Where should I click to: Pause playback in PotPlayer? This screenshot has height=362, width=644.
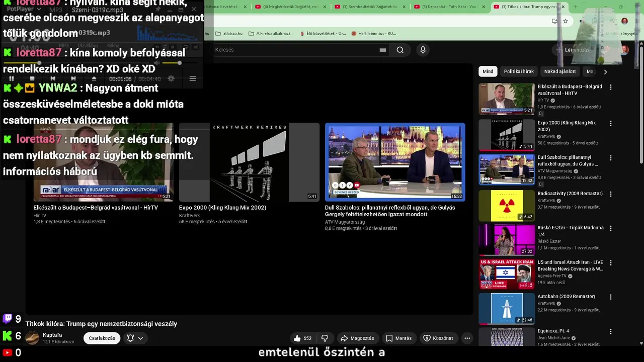coord(12,79)
